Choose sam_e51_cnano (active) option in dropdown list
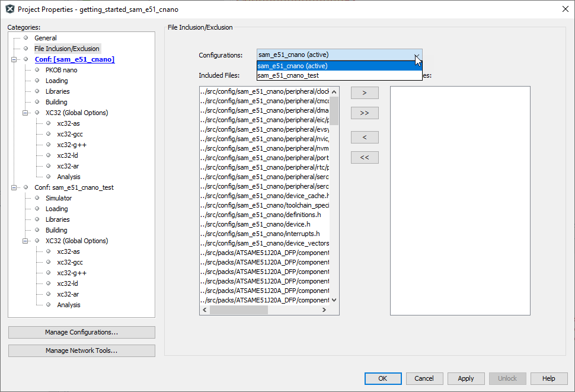 292,66
